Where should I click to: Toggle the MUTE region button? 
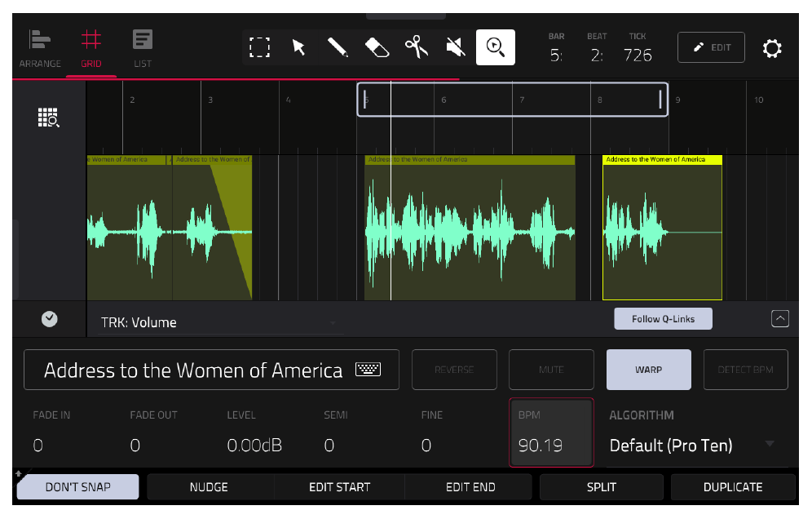coord(551,370)
